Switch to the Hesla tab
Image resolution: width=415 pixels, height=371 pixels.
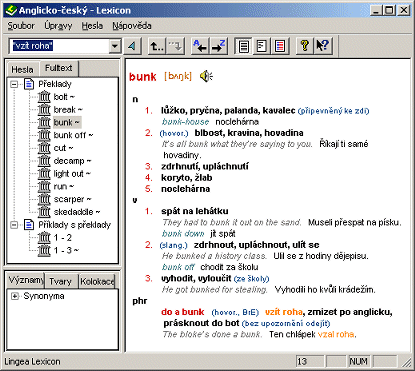click(22, 69)
